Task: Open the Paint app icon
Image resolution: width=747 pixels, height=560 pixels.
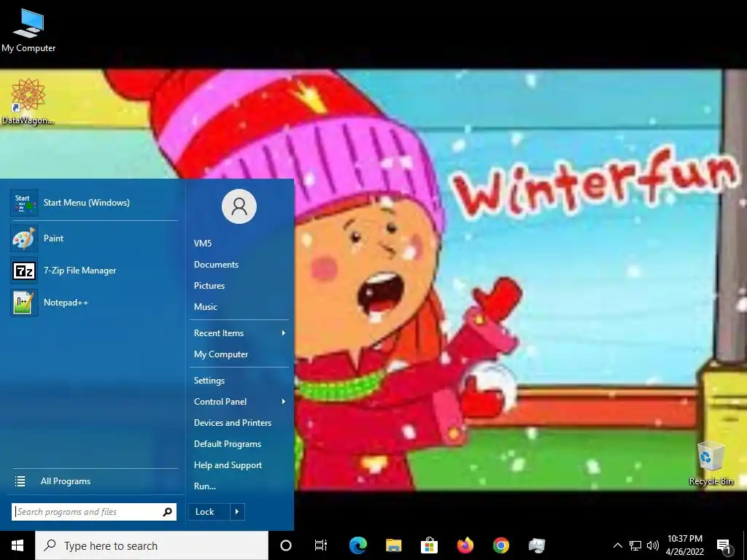Action: (x=24, y=238)
